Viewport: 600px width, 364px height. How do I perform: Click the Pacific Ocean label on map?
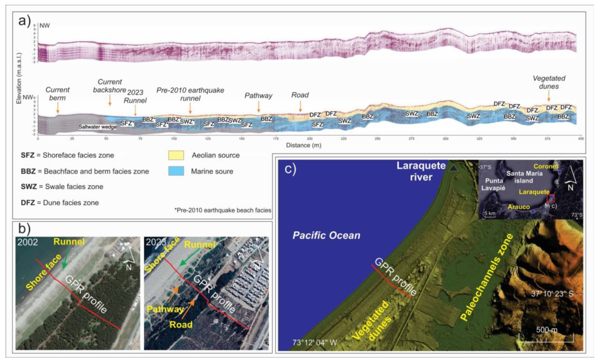326,235
